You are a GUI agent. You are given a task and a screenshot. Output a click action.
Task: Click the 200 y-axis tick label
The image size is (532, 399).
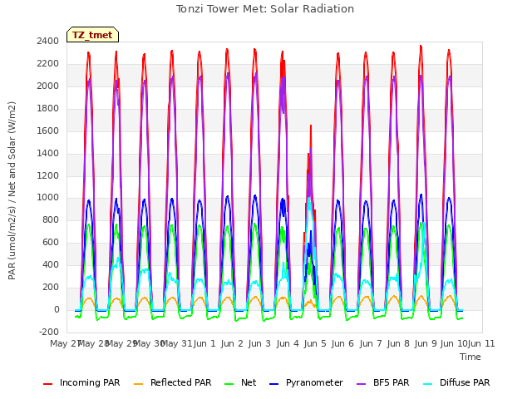[x=51, y=288]
